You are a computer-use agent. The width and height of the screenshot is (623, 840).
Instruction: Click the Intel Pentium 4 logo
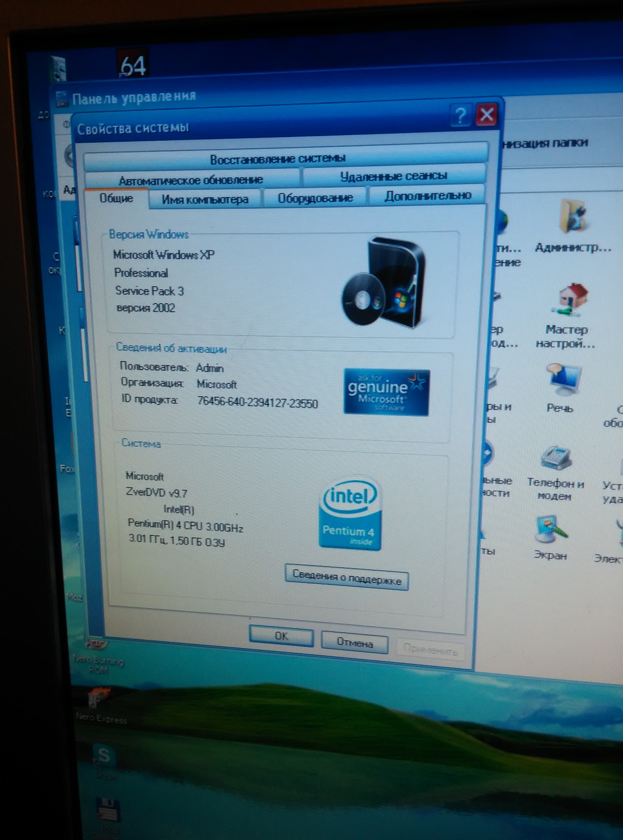click(350, 515)
